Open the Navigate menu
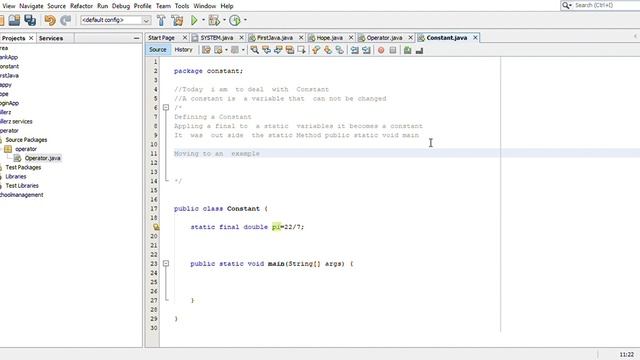Screen dimensions: 640x360 point(31,6)
